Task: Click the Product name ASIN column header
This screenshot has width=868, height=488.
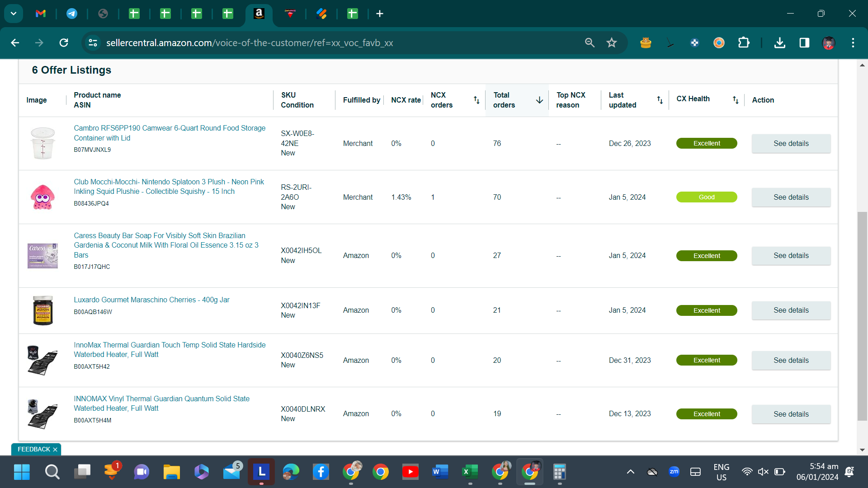Action: coord(97,100)
